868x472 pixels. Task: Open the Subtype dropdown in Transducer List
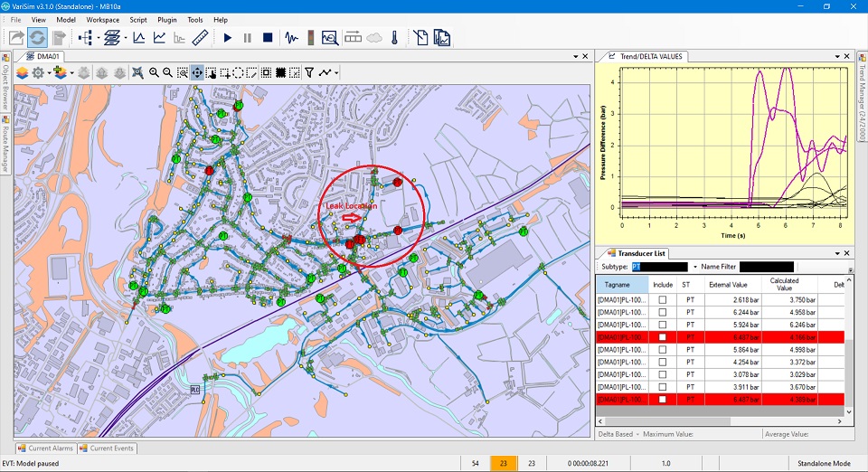[694, 268]
